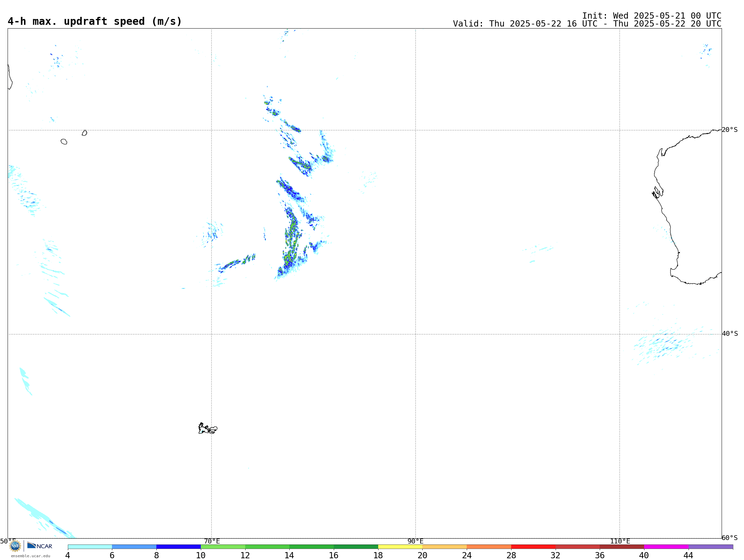The height and width of the screenshot is (560, 744).
Task: Click the light orange 20-24 colorbar swatch
Action: pyautogui.click(x=445, y=547)
